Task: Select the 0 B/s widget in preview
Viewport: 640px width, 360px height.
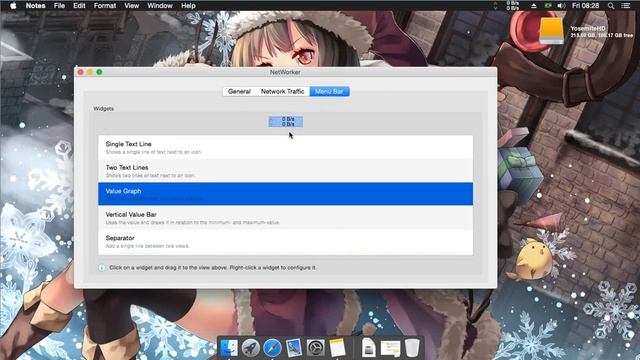Action: tap(286, 122)
